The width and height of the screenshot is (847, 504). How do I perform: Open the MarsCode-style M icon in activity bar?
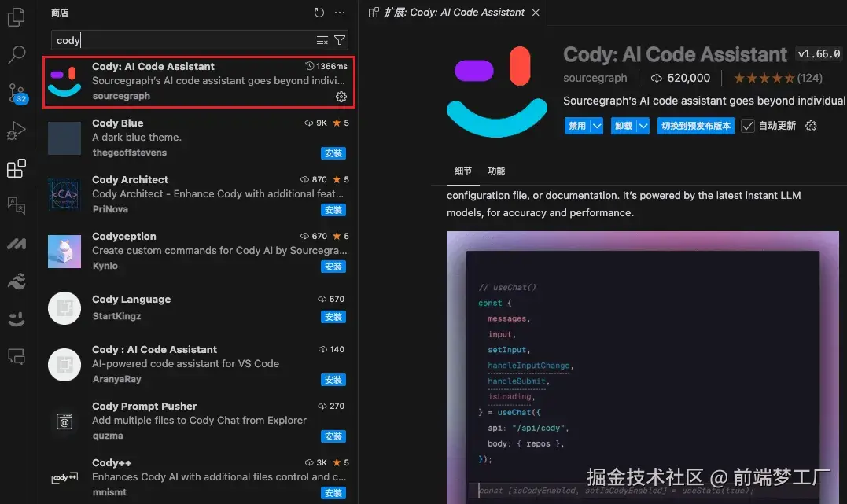[17, 245]
